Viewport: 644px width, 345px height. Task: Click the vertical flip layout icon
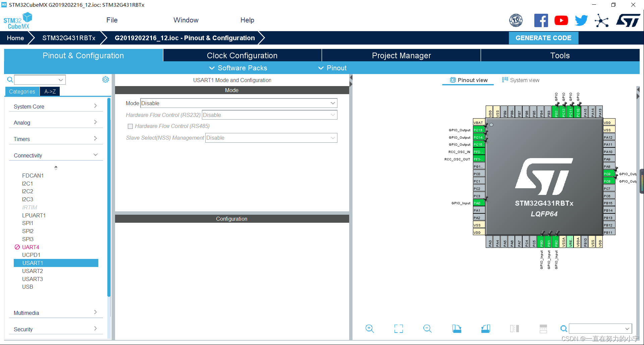[514, 329]
